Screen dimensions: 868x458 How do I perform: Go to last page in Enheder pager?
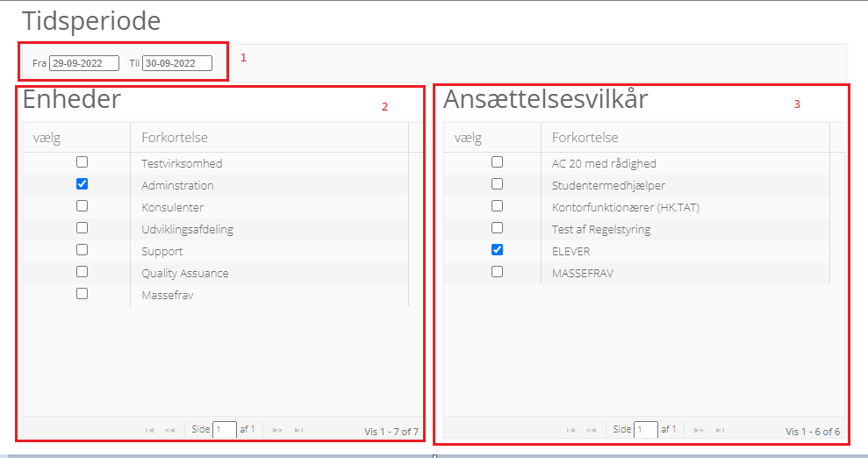click(298, 430)
